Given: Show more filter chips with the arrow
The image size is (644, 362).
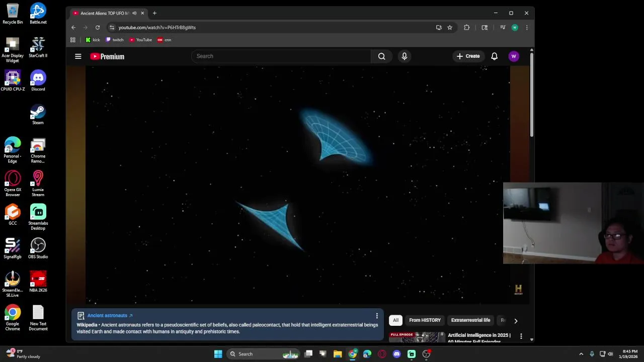Looking at the screenshot, I should (x=516, y=321).
